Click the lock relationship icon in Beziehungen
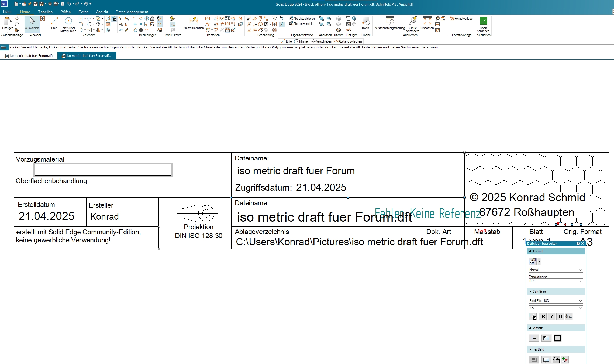614x364 pixels. (x=152, y=19)
